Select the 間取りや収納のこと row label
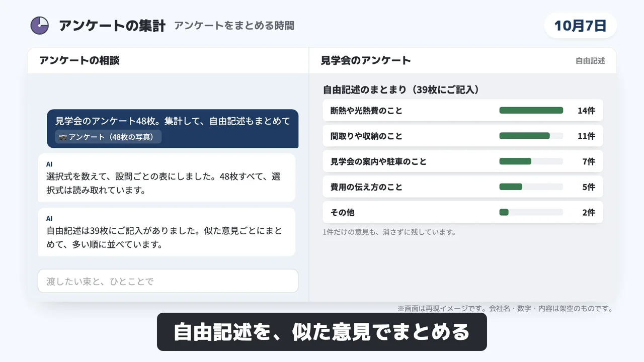Screen dimensions: 644x362 (366, 136)
